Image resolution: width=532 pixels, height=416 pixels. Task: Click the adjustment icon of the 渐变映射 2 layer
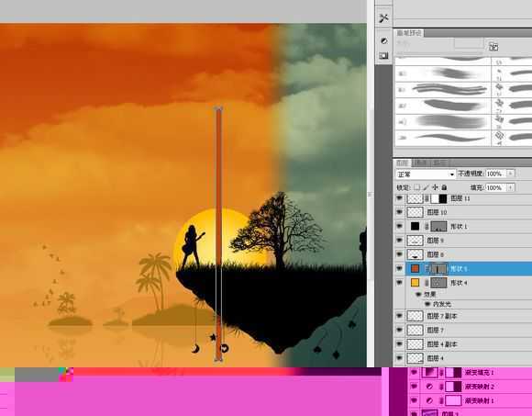[429, 387]
